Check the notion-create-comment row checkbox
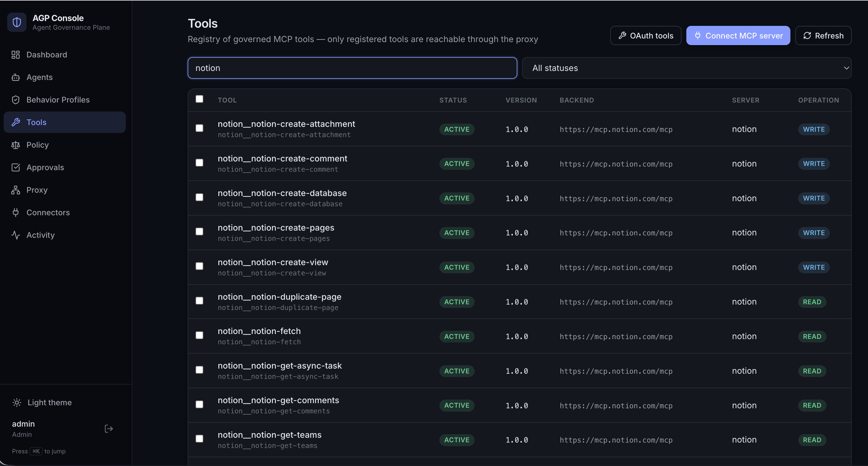The image size is (868, 466). point(199,163)
